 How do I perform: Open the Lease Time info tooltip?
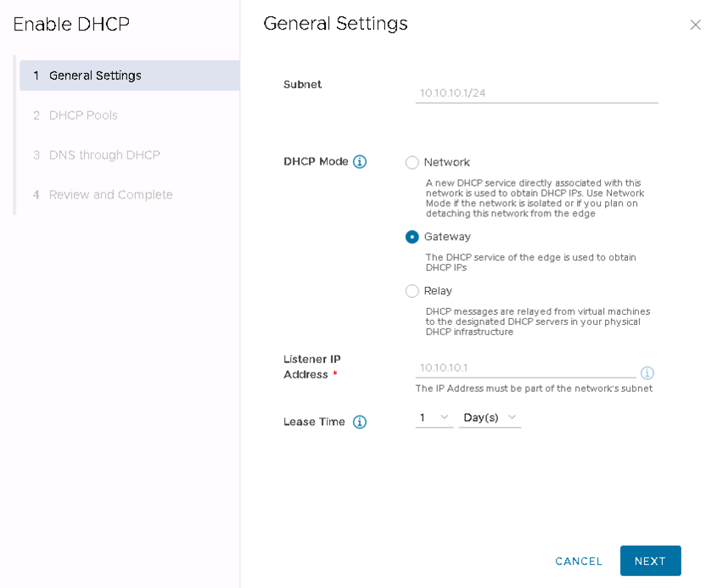pyautogui.click(x=360, y=422)
